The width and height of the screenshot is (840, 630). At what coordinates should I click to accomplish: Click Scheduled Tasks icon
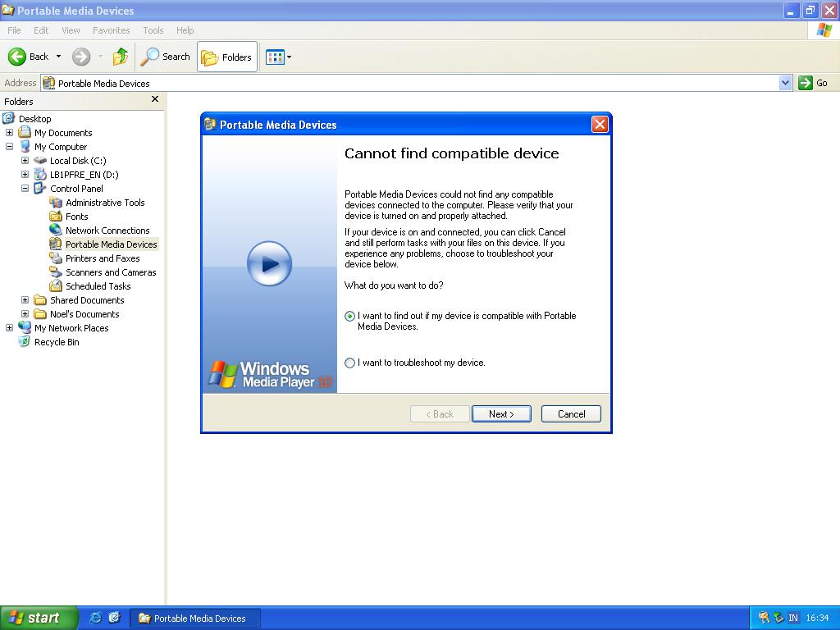coord(56,285)
